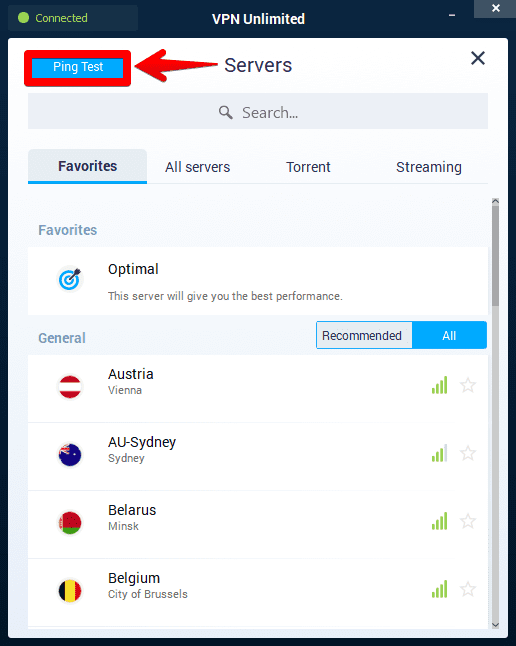Image resolution: width=516 pixels, height=646 pixels.
Task: Click the scrollbar up arrow
Action: tap(495, 201)
